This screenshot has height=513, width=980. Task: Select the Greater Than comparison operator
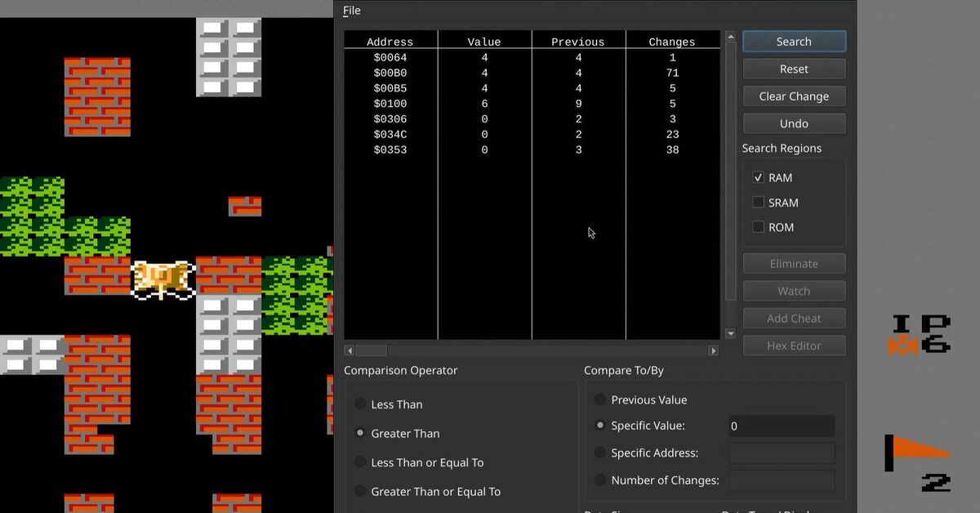click(360, 433)
